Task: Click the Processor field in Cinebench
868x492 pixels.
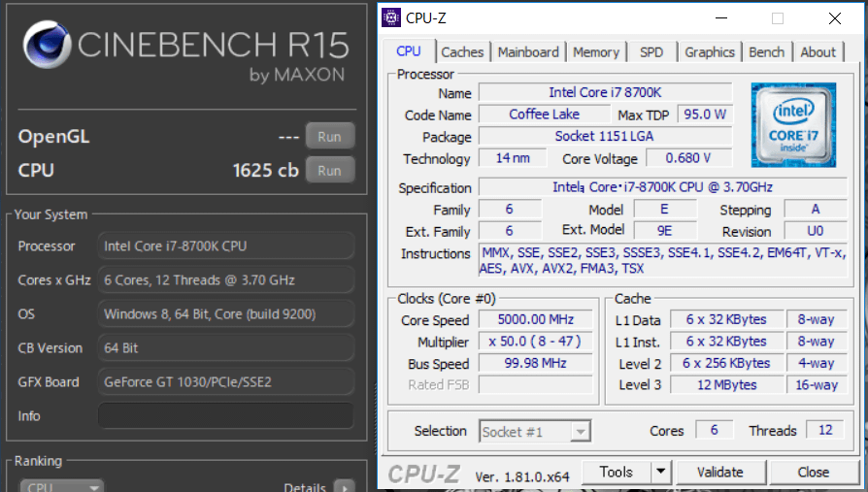Action: tap(226, 246)
